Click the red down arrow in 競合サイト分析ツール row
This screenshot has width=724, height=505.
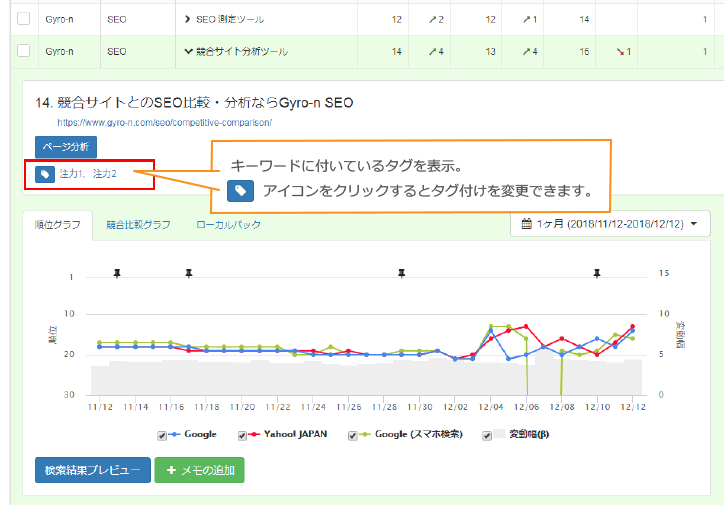point(620,52)
